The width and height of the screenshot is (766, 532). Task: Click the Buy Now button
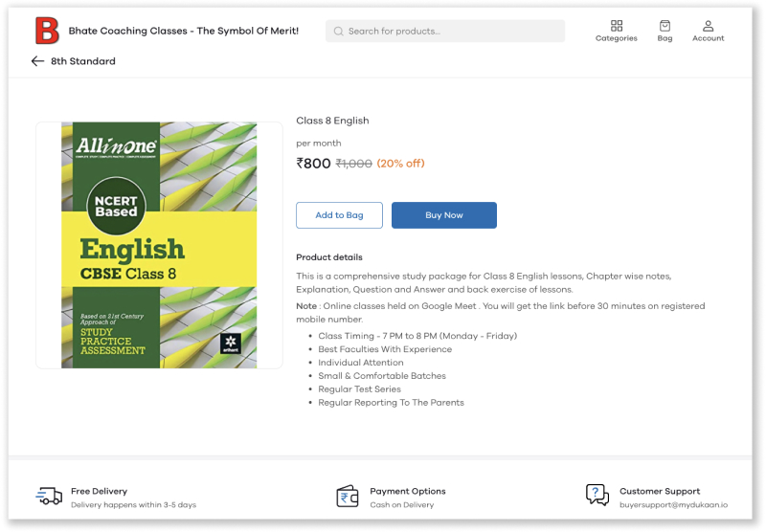444,215
